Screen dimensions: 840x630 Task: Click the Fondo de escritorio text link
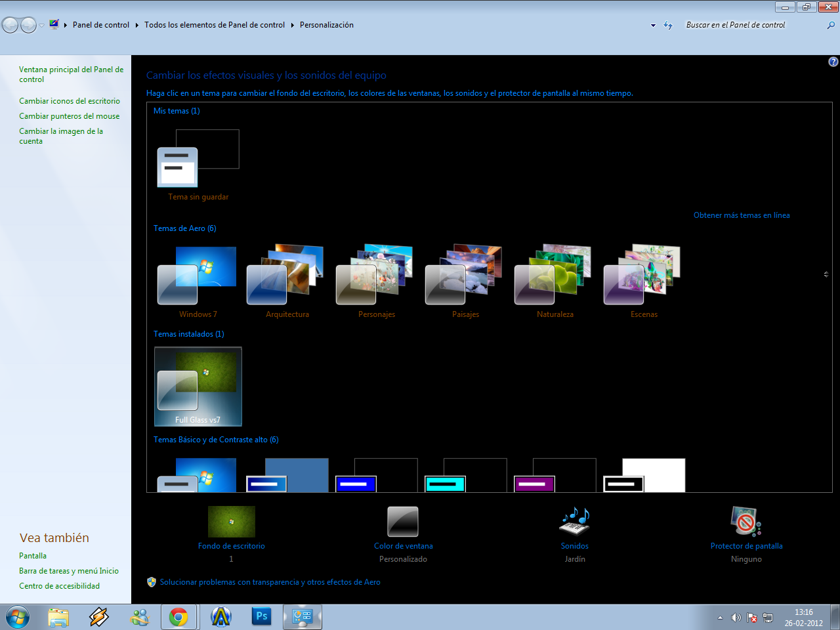pyautogui.click(x=232, y=546)
